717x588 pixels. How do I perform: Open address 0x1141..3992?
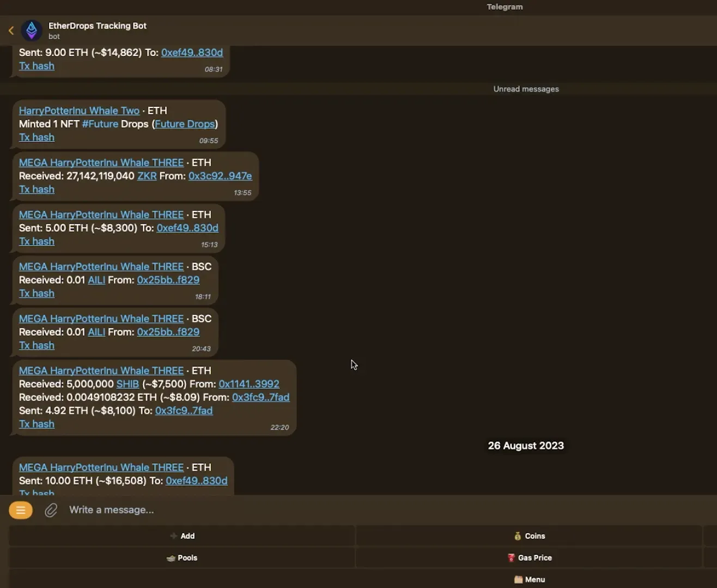tap(249, 384)
